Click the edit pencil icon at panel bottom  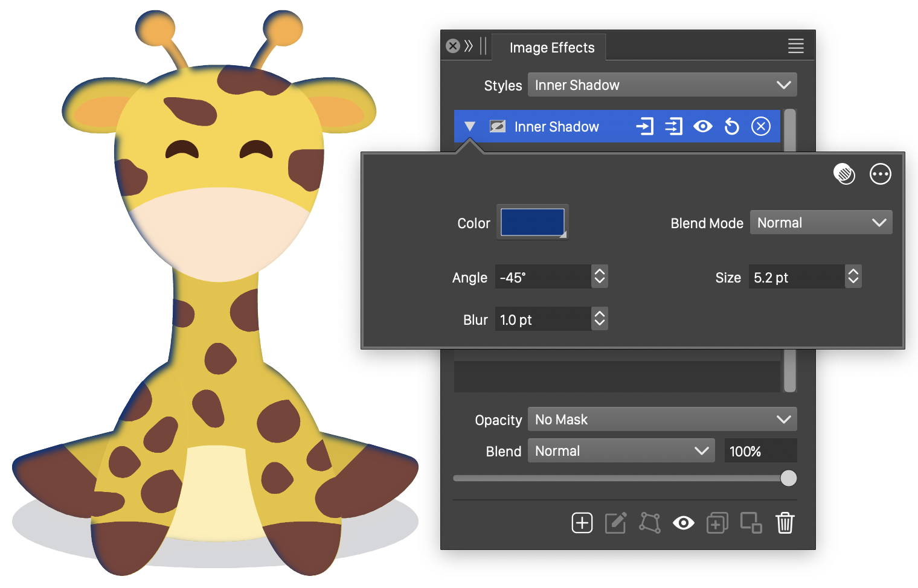[x=615, y=523]
